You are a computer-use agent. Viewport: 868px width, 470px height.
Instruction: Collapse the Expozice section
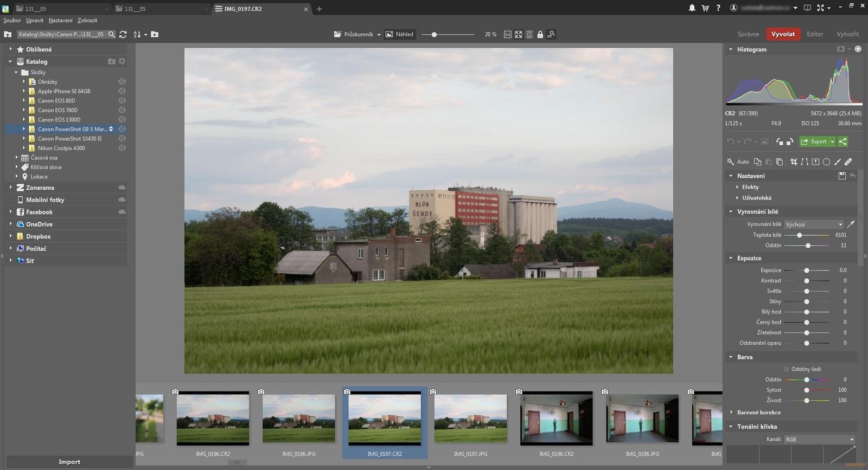731,258
